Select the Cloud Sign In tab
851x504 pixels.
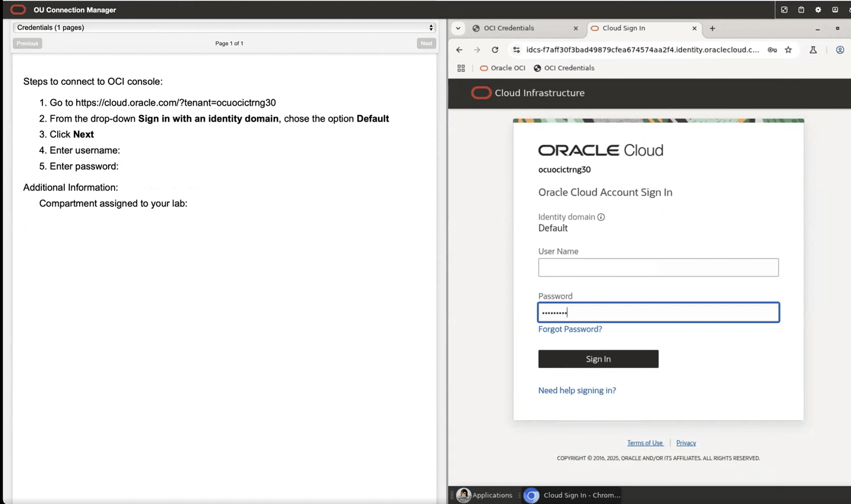(x=645, y=28)
